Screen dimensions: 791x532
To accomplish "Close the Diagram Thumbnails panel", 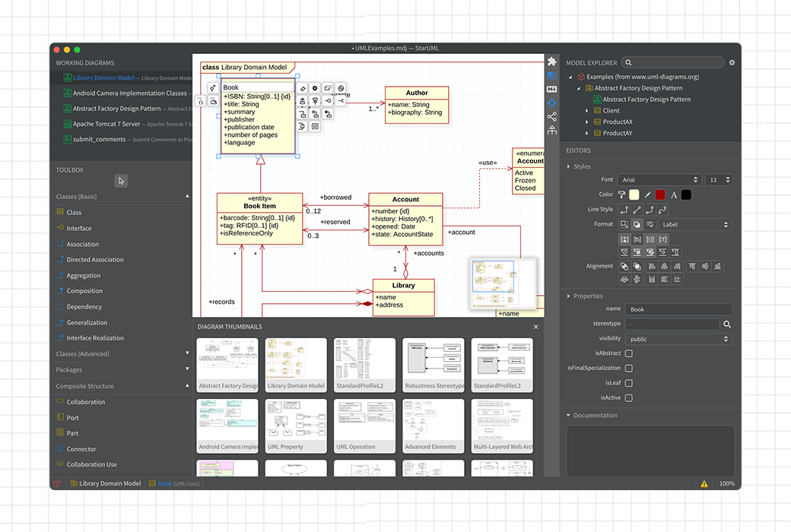I will tap(535, 327).
